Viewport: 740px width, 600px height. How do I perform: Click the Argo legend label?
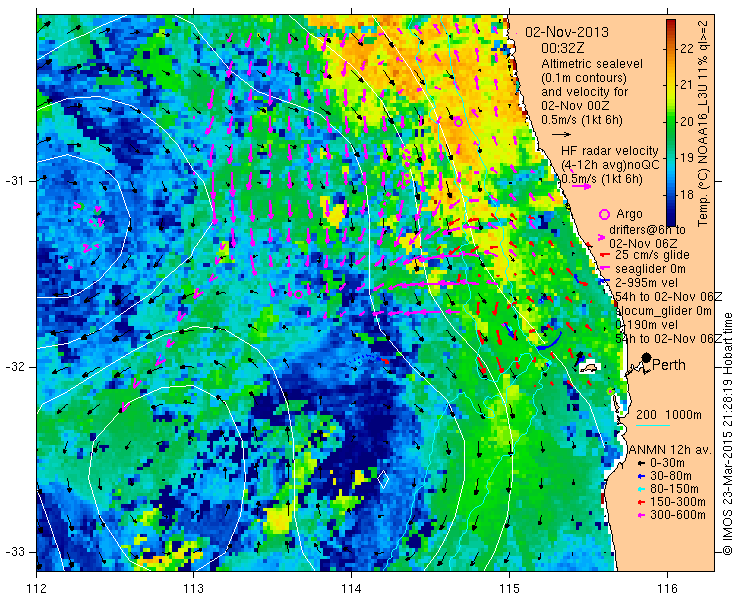629,214
